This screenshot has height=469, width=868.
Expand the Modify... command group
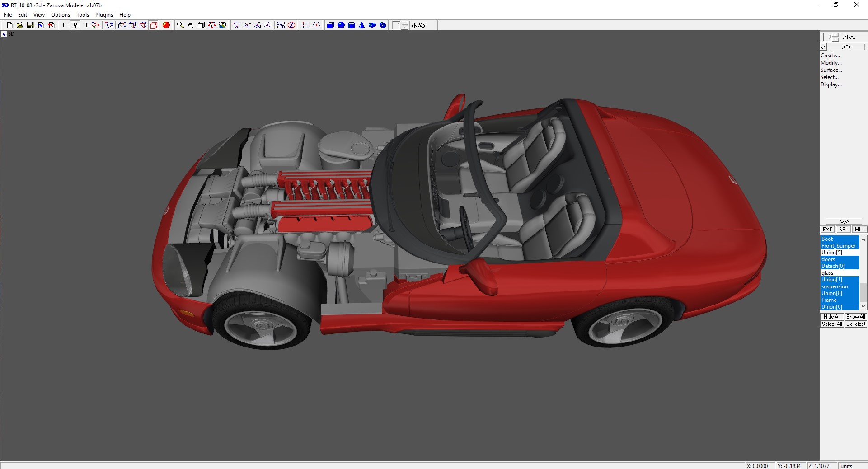pos(831,63)
